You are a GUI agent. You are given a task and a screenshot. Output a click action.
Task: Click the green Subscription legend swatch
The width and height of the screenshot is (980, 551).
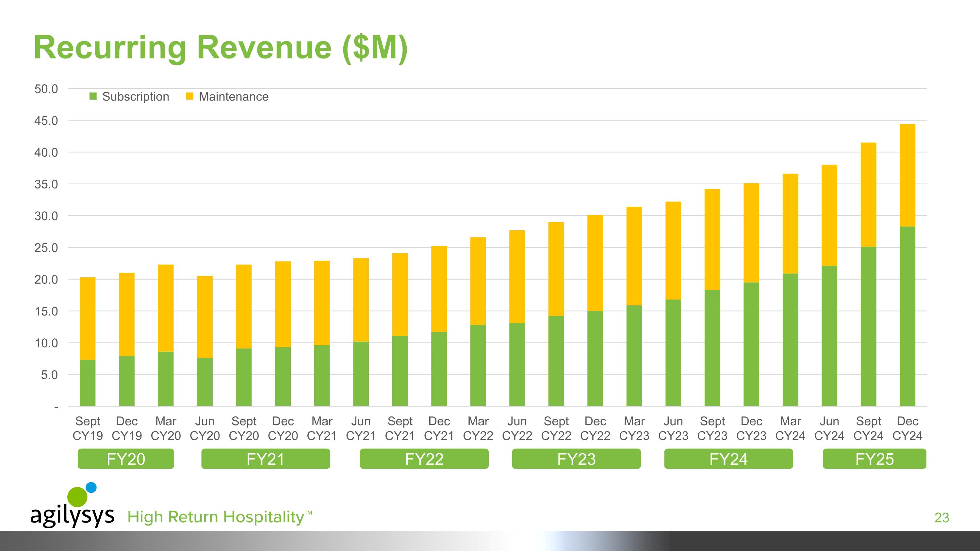coord(93,96)
